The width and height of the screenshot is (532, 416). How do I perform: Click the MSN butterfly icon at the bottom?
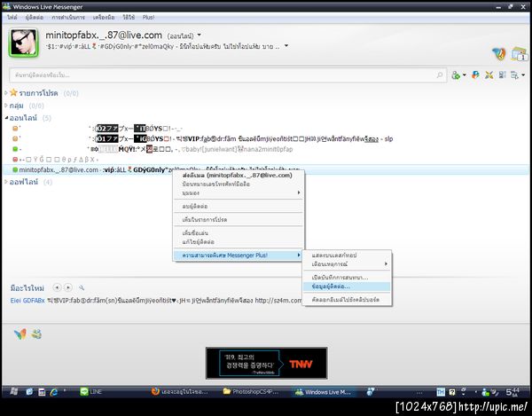pyautogui.click(x=20, y=334)
